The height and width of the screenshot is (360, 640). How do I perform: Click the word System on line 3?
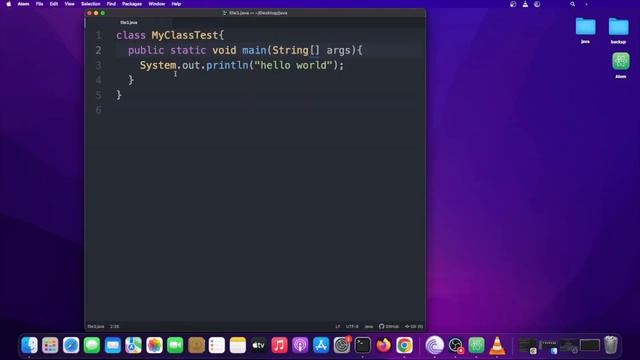click(158, 65)
